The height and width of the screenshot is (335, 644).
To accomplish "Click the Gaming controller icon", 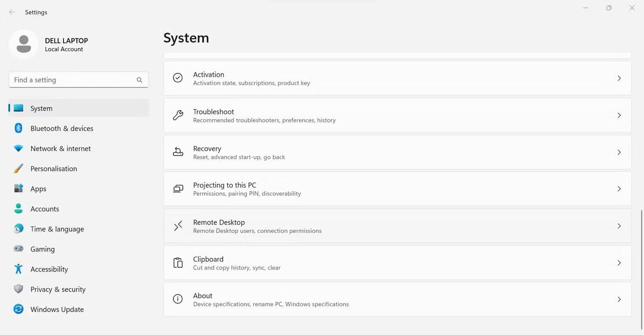I will (18, 249).
